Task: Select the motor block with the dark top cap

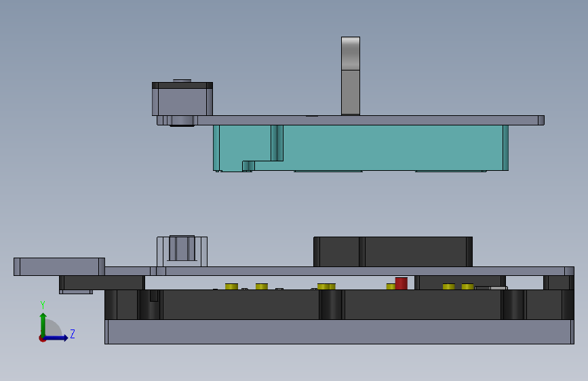Action: (x=182, y=99)
